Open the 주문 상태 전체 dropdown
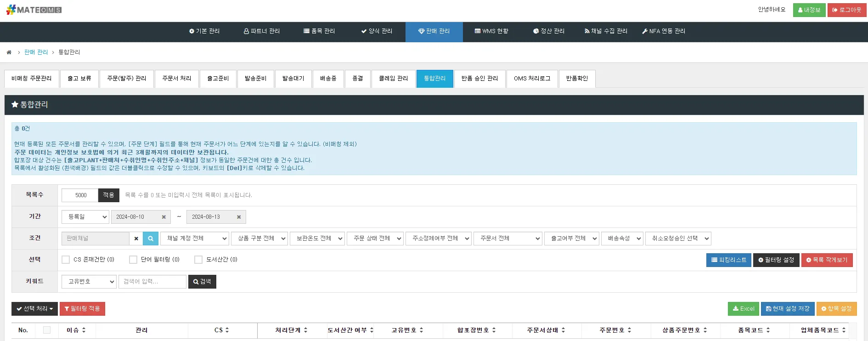This screenshot has width=868, height=341. pos(375,239)
